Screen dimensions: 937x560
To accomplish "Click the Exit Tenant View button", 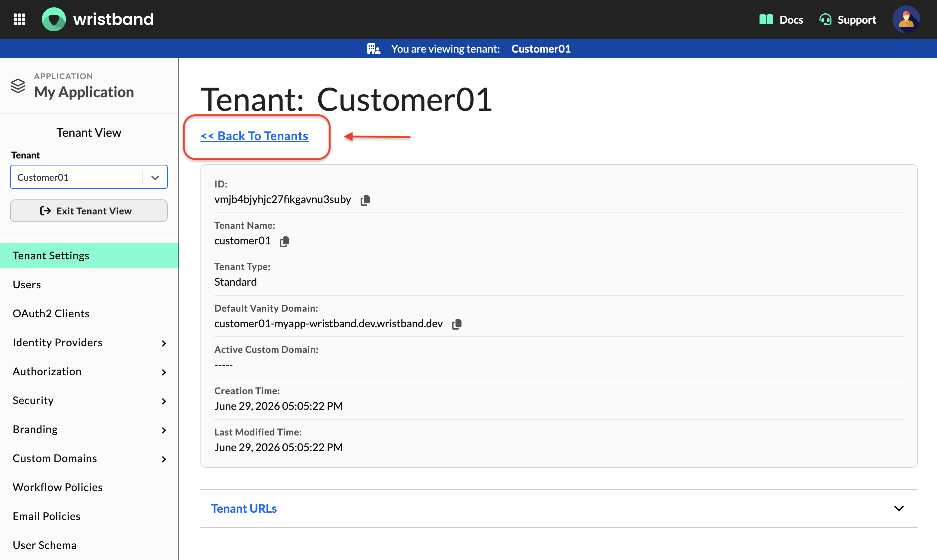I will [x=89, y=211].
